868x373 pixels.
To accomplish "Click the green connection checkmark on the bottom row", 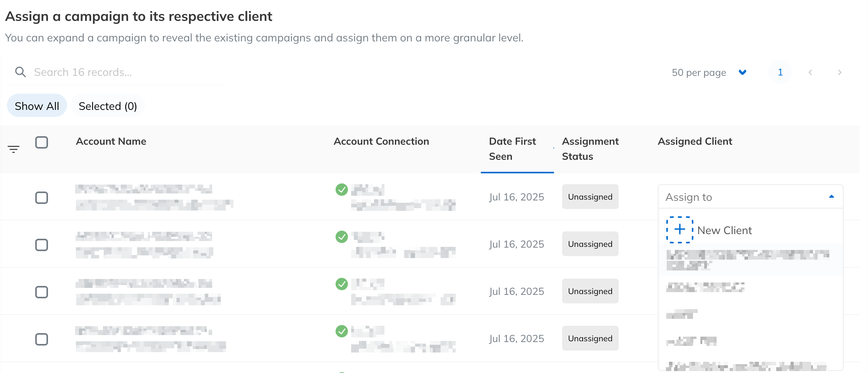I will [341, 331].
